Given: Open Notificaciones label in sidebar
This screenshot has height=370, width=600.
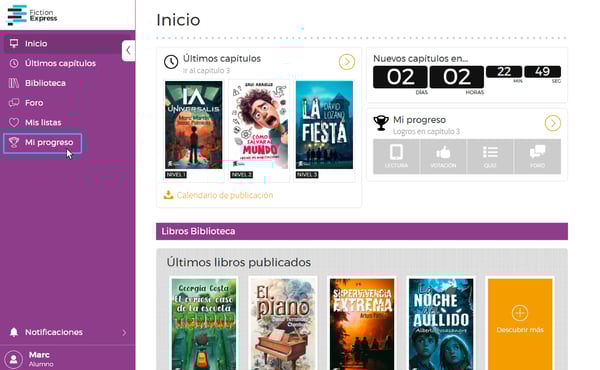Looking at the screenshot, I should click(x=54, y=332).
